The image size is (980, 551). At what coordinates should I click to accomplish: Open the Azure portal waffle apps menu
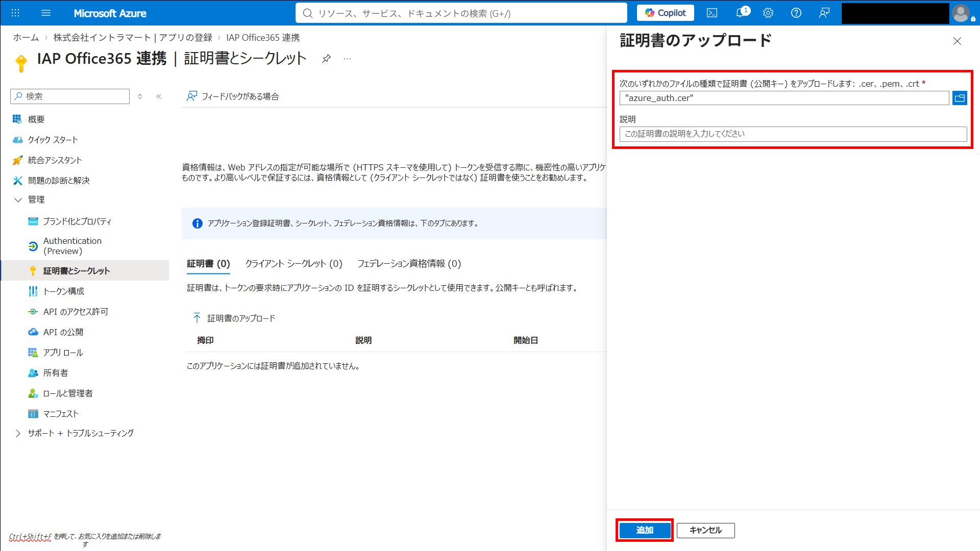click(15, 13)
